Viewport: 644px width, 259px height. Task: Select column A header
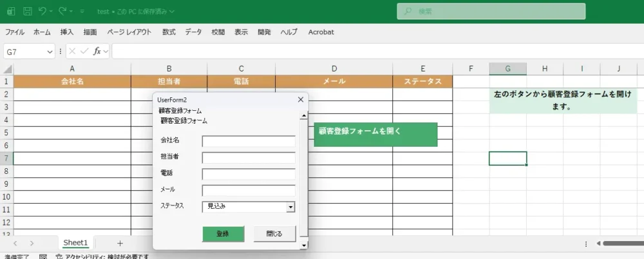point(72,69)
